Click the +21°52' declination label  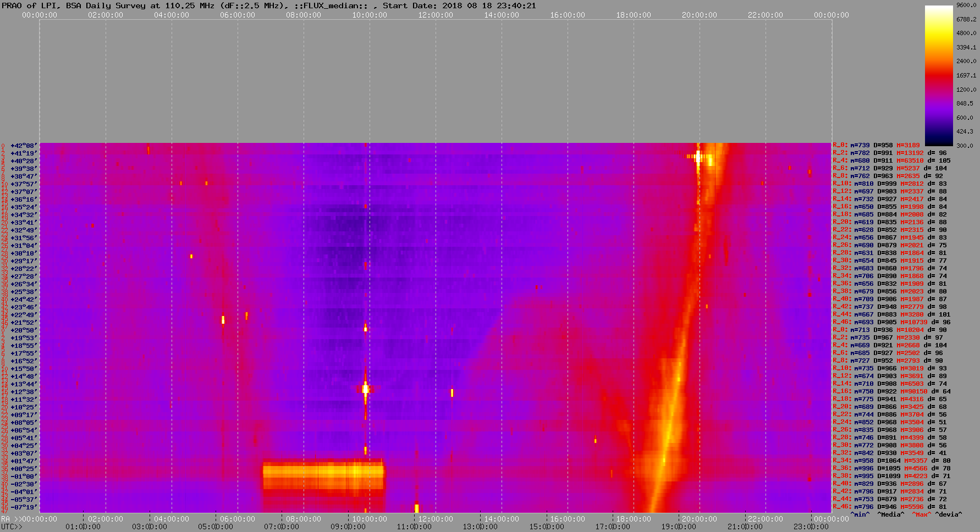24,323
